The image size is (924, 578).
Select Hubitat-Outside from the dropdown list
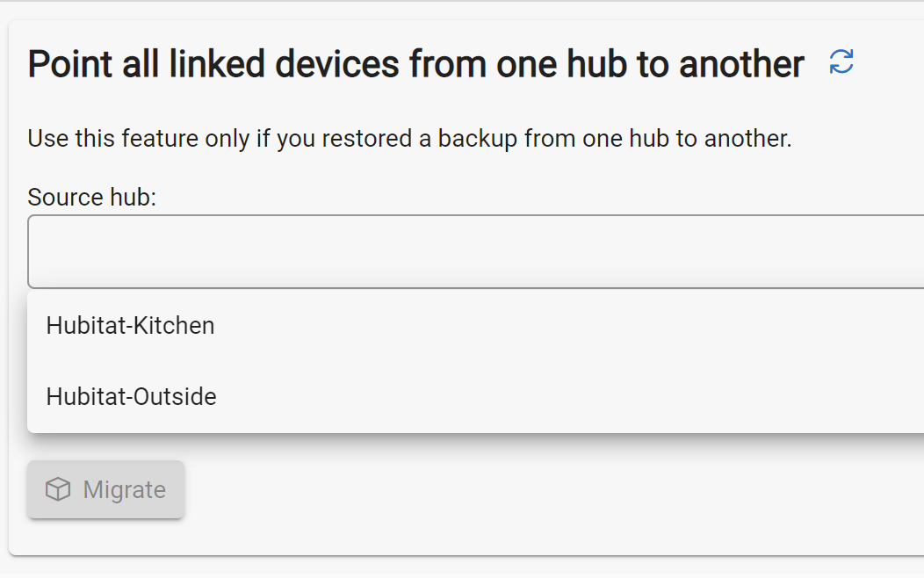(x=131, y=397)
